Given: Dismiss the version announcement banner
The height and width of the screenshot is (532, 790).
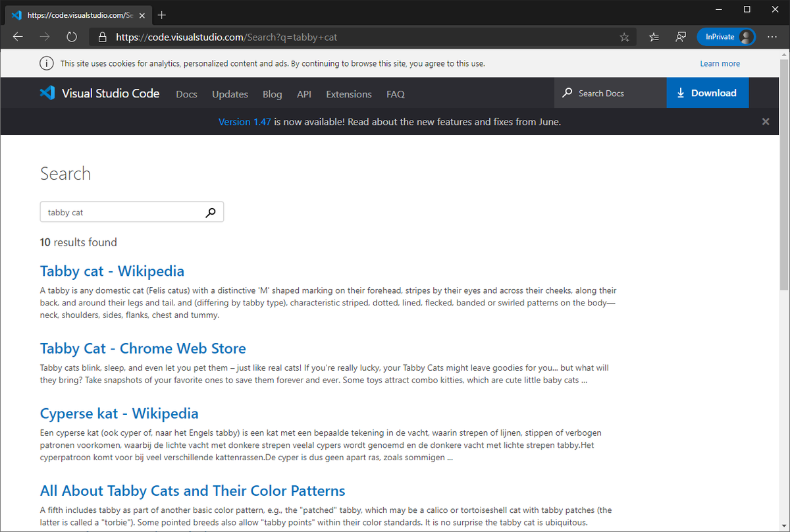Looking at the screenshot, I should coord(766,121).
